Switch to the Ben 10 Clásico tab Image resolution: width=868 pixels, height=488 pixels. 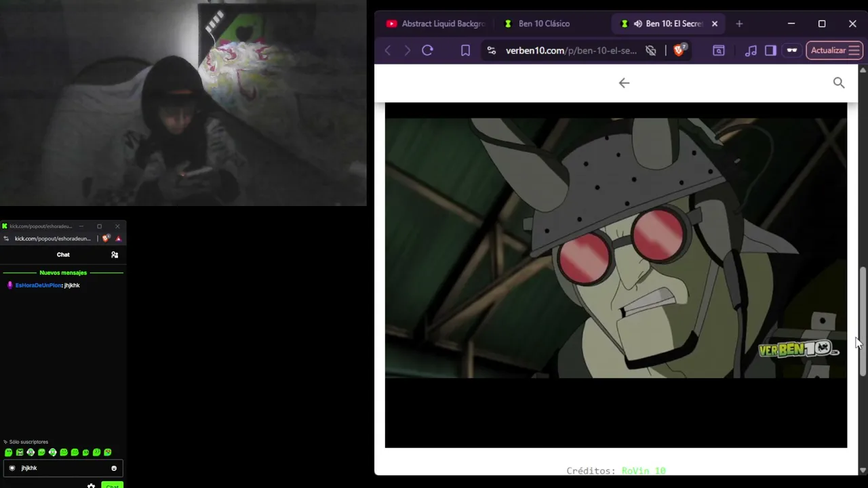click(x=544, y=24)
